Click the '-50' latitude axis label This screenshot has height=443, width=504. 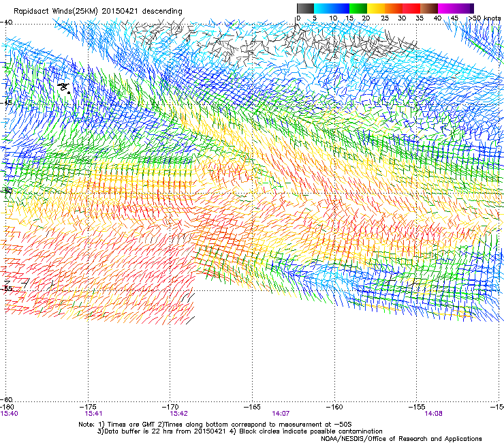6,191
